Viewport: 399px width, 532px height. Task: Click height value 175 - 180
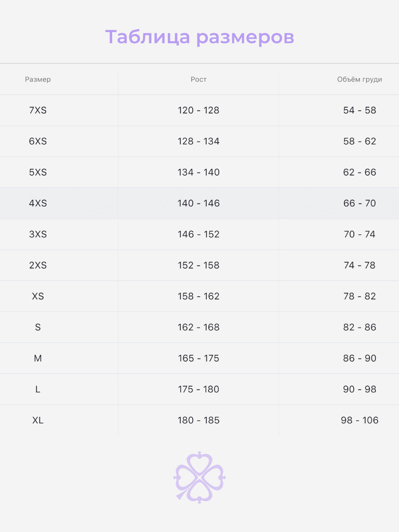[198, 389]
